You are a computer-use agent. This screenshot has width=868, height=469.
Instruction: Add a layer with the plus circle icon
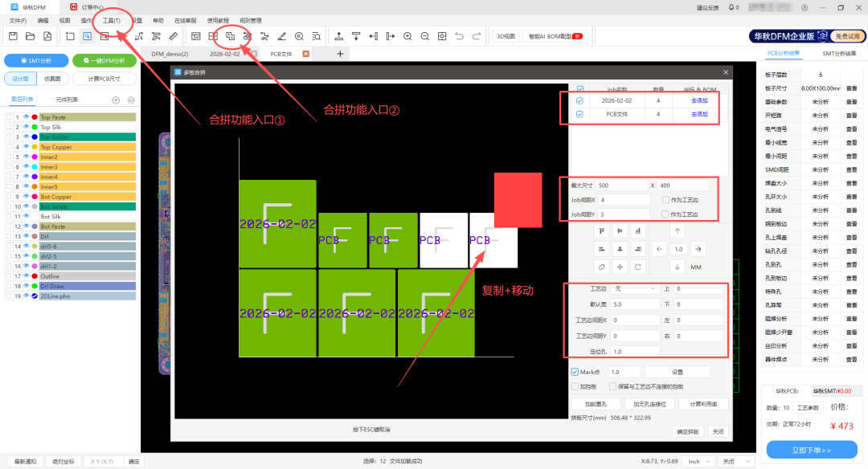[116, 100]
